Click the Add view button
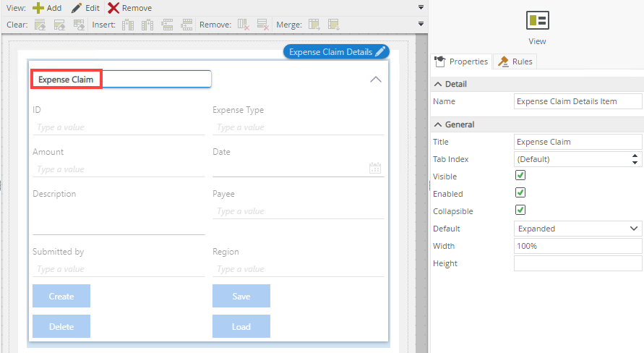Image resolution: width=644 pixels, height=353 pixels. pos(47,8)
